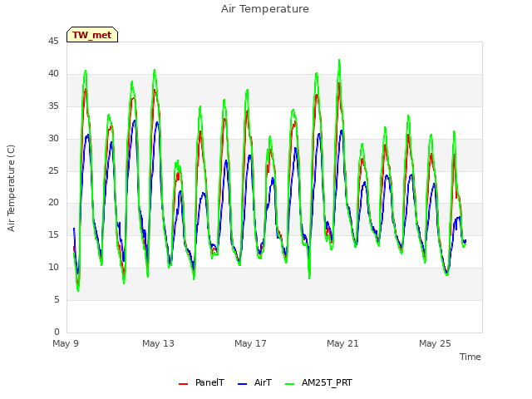Click the May 21 x-axis tick label
The height and width of the screenshot is (399, 532).
pos(342,343)
